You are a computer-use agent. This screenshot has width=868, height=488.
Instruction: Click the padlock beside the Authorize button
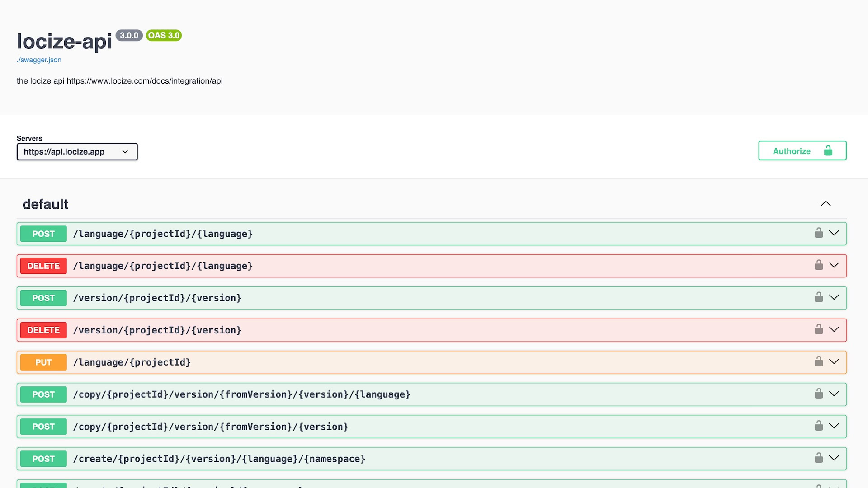[828, 151]
